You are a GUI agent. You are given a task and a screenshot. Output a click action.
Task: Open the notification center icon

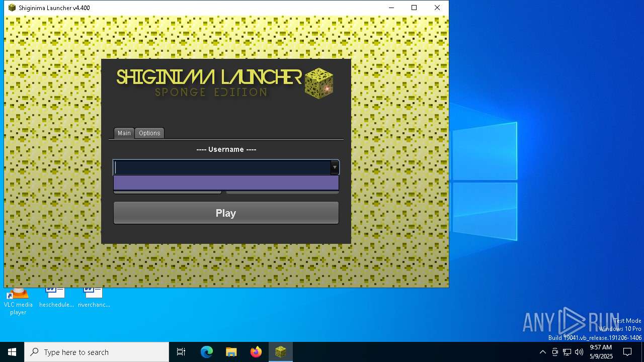coord(627,352)
